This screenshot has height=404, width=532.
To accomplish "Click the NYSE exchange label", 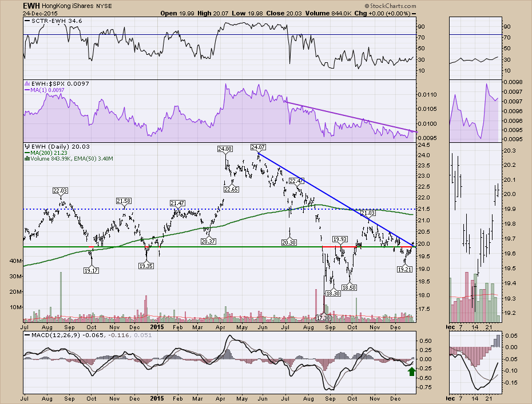I will click(104, 6).
